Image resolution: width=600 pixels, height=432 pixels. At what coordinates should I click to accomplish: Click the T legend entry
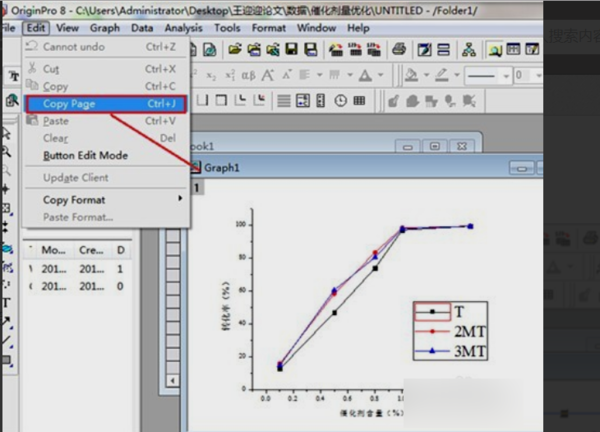[x=440, y=312]
